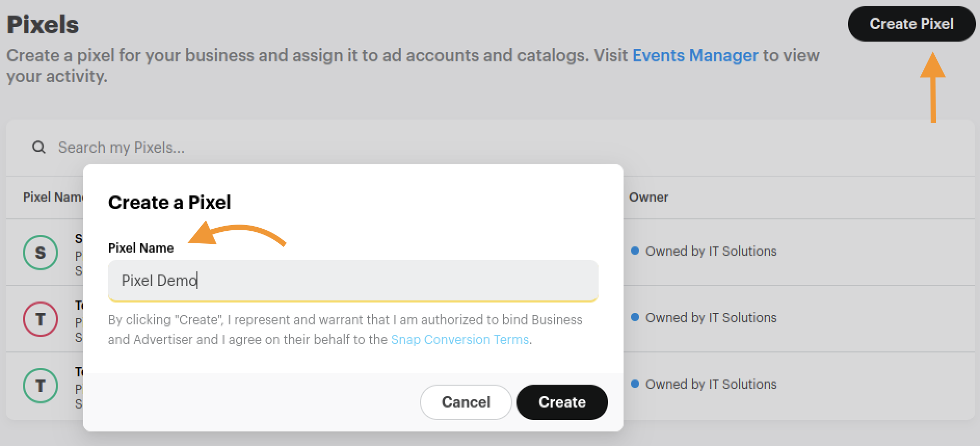Click the Pixels page heading
Viewport: 980px width, 446px height.
43,24
